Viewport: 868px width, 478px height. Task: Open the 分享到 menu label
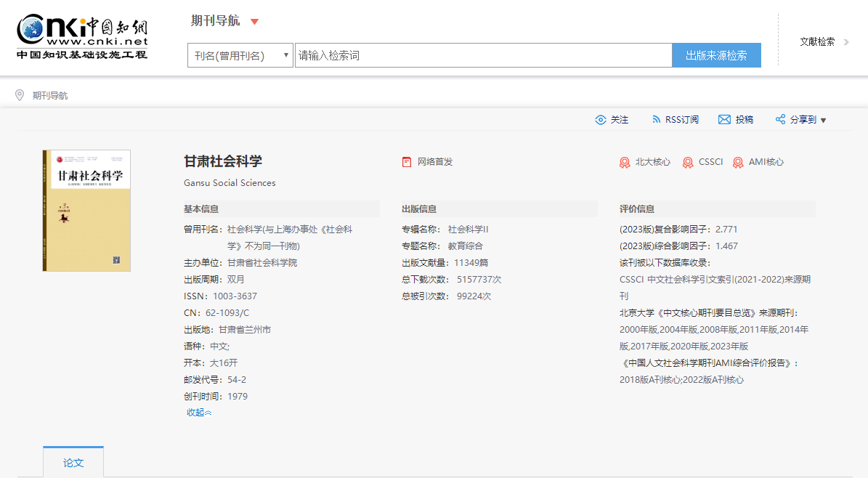803,120
